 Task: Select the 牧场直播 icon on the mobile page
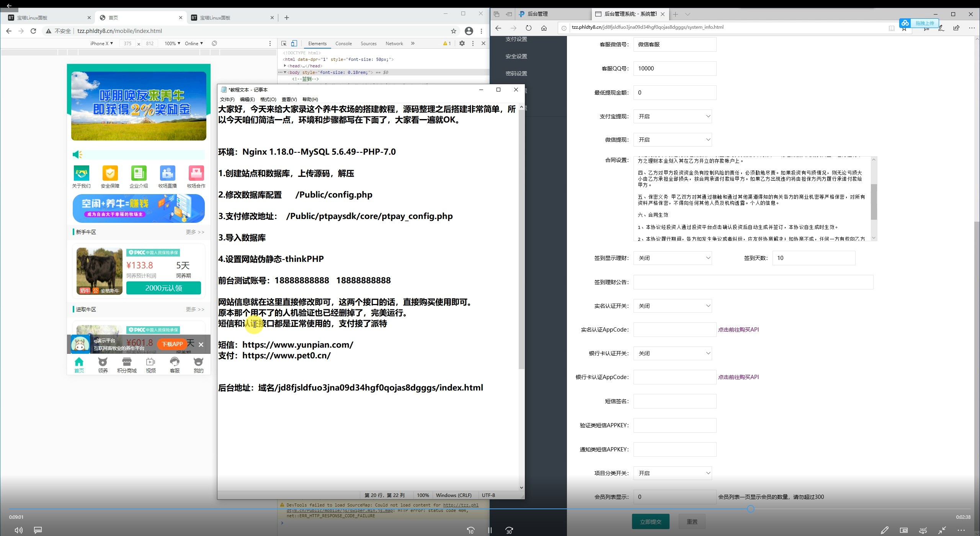click(167, 173)
